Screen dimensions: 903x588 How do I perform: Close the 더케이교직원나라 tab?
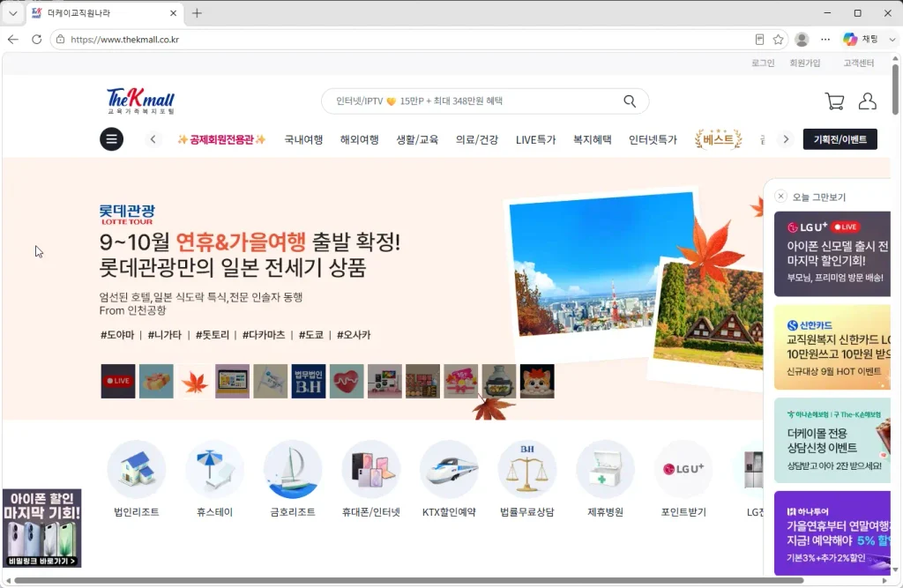(x=173, y=13)
